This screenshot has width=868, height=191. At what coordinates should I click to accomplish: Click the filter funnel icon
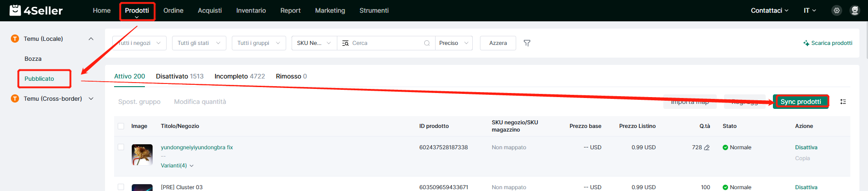point(527,43)
